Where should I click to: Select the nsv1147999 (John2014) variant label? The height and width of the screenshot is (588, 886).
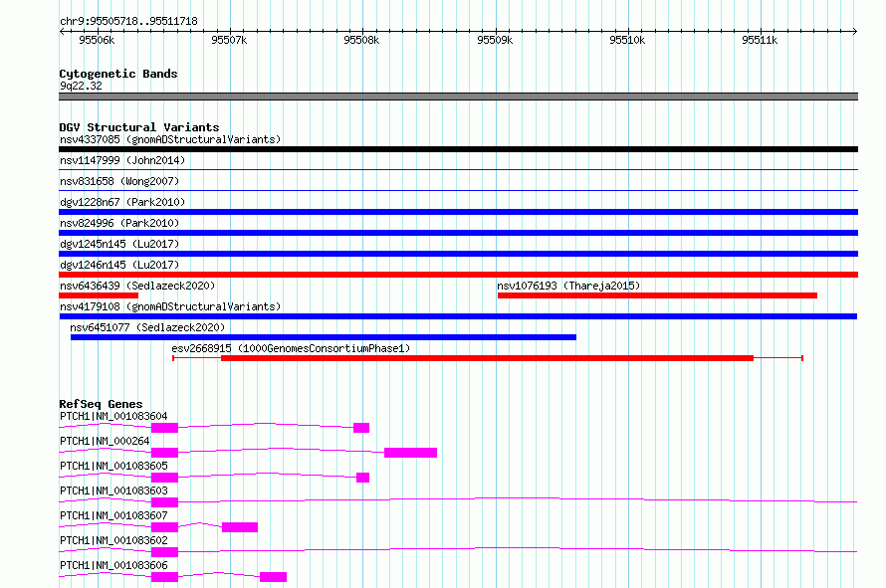coord(122,160)
